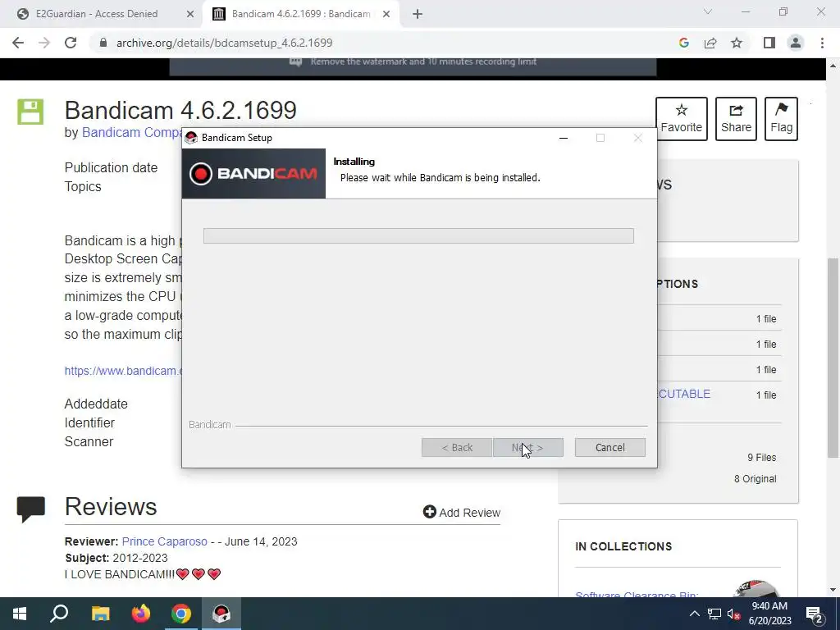This screenshot has width=840, height=630.
Task: Click the speech bubble Reviews icon
Action: pos(31,509)
